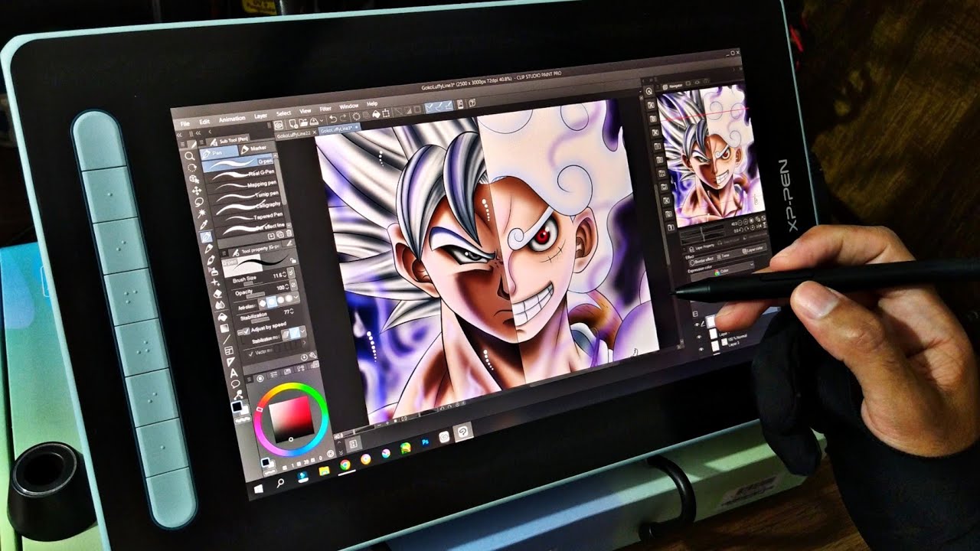Open the Edit menu
Viewport: 980px width, 551px height.
204,122
